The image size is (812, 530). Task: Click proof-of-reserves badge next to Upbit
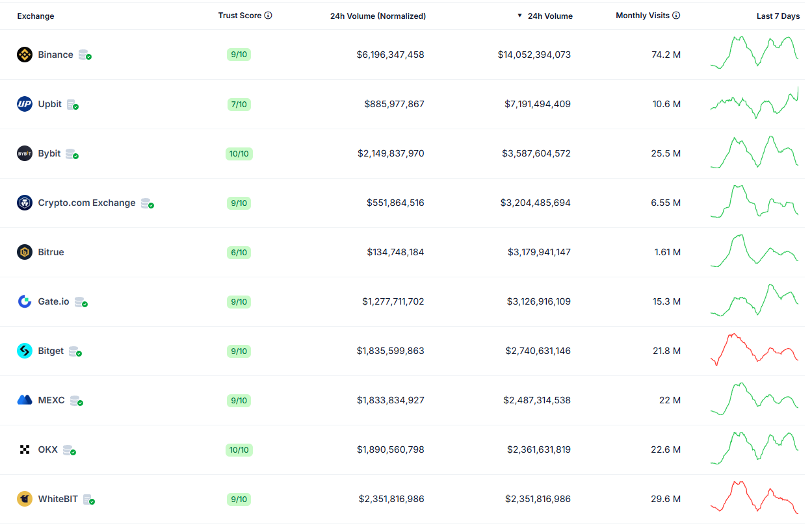[x=73, y=105]
